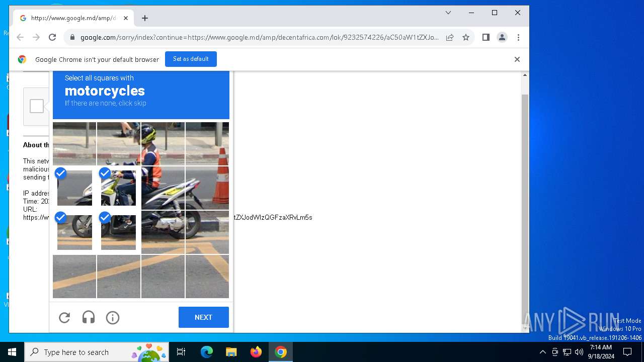The image size is (644, 362).
Task: Switch to audio challenge headphones icon
Action: pyautogui.click(x=89, y=317)
